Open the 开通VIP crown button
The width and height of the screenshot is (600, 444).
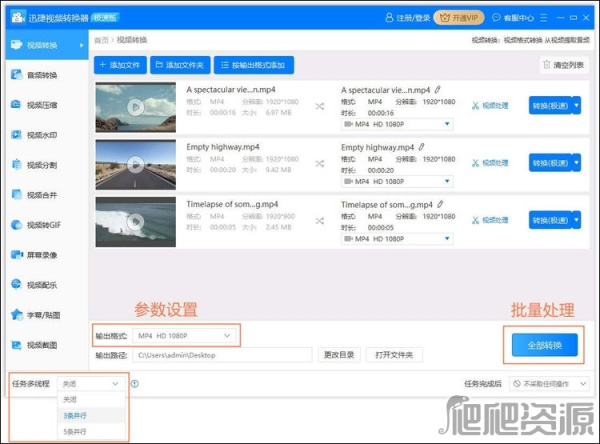tap(459, 18)
